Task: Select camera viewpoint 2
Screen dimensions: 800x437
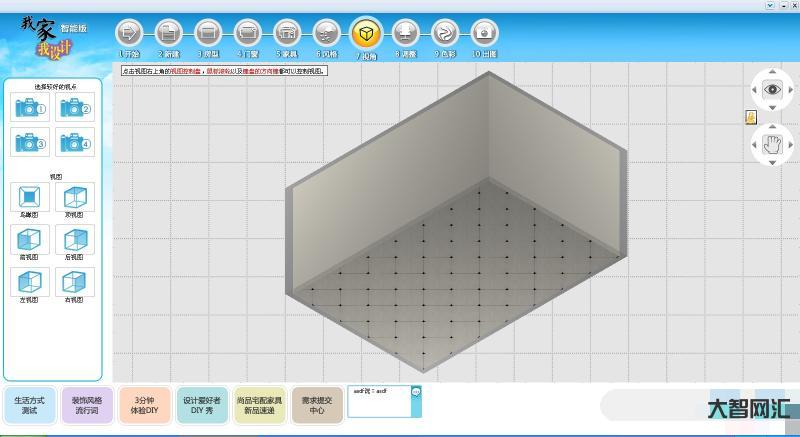Action: tap(76, 108)
